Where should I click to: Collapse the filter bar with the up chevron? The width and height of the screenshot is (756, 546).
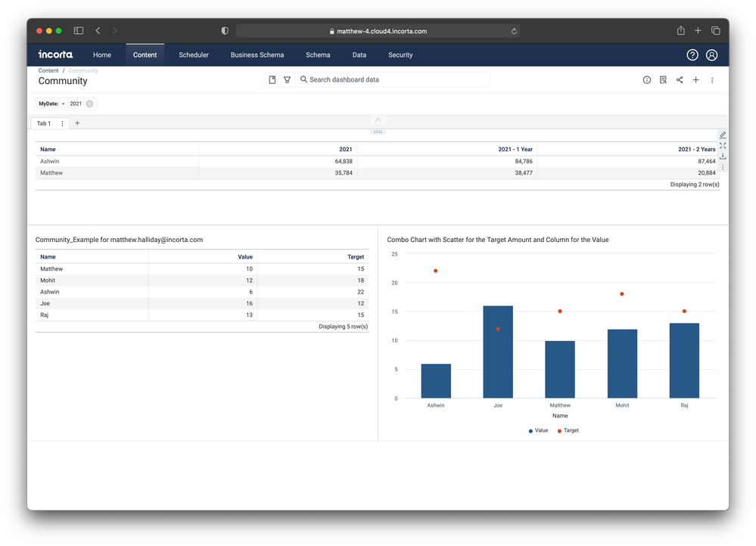point(378,120)
